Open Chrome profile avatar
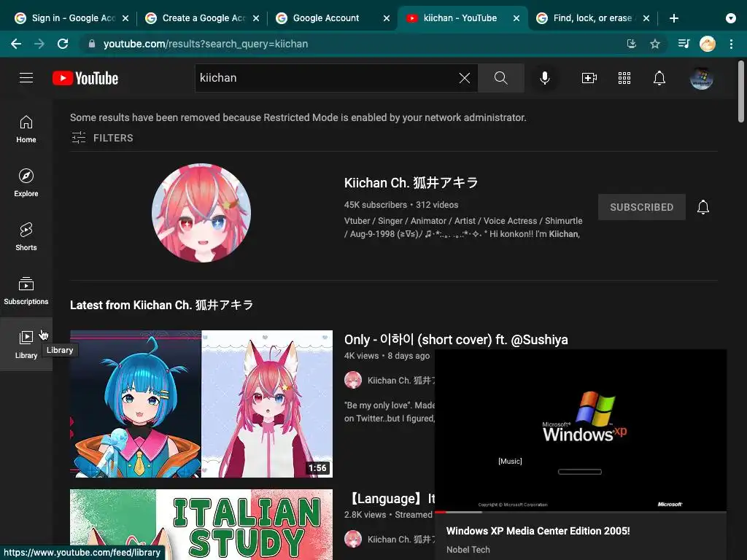The width and height of the screenshot is (747, 560). coord(708,44)
